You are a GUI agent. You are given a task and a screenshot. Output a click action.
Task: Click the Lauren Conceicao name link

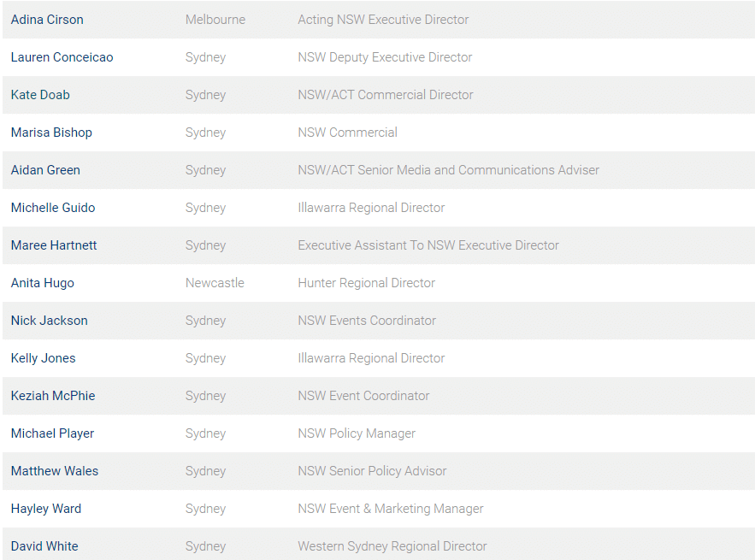click(62, 57)
